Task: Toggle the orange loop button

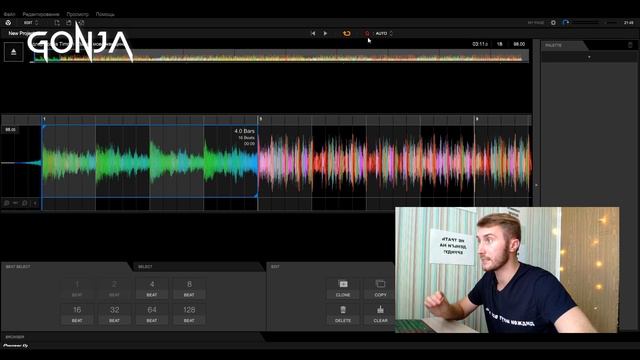Action: (x=347, y=33)
